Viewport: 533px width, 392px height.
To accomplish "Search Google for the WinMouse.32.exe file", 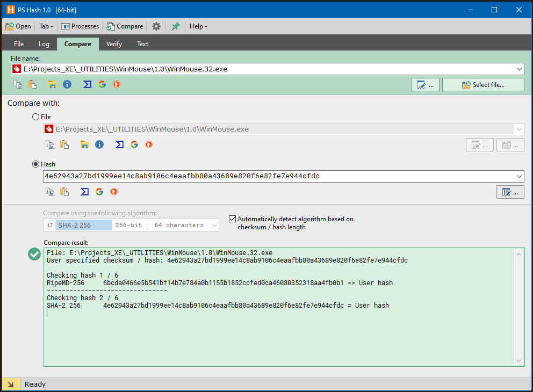I will [x=102, y=84].
